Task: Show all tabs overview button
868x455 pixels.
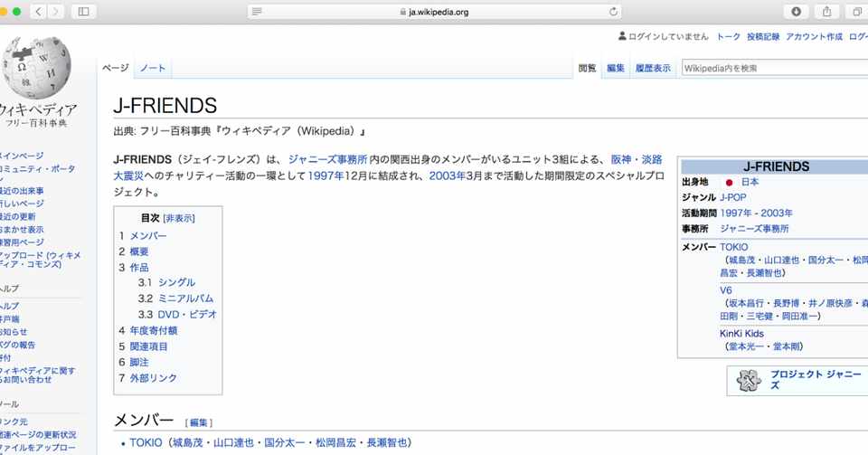Action: pyautogui.click(x=857, y=12)
